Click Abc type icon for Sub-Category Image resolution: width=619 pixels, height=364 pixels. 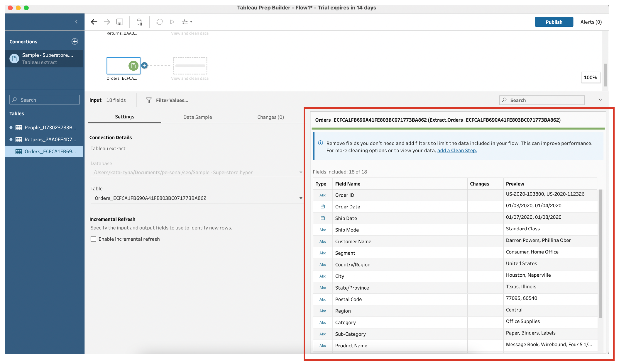click(x=323, y=334)
